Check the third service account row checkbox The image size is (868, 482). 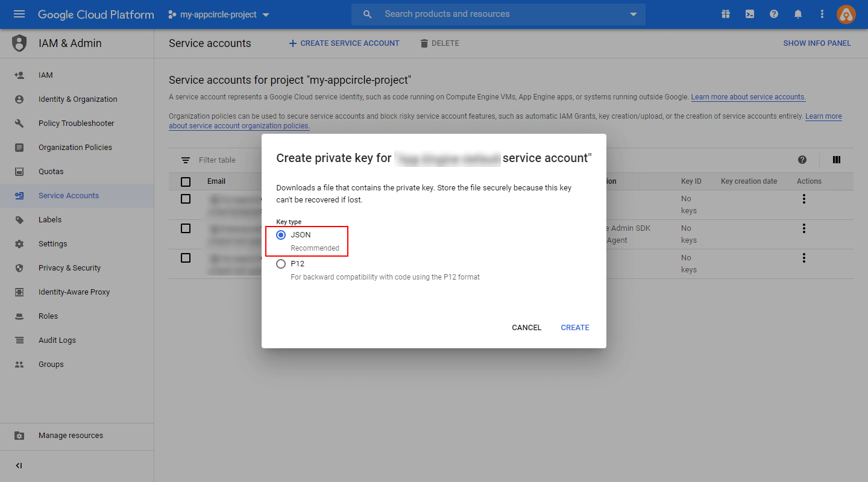(x=186, y=258)
